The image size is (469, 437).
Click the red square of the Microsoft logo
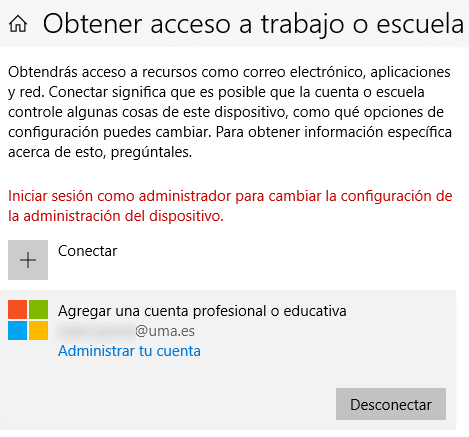point(17,309)
